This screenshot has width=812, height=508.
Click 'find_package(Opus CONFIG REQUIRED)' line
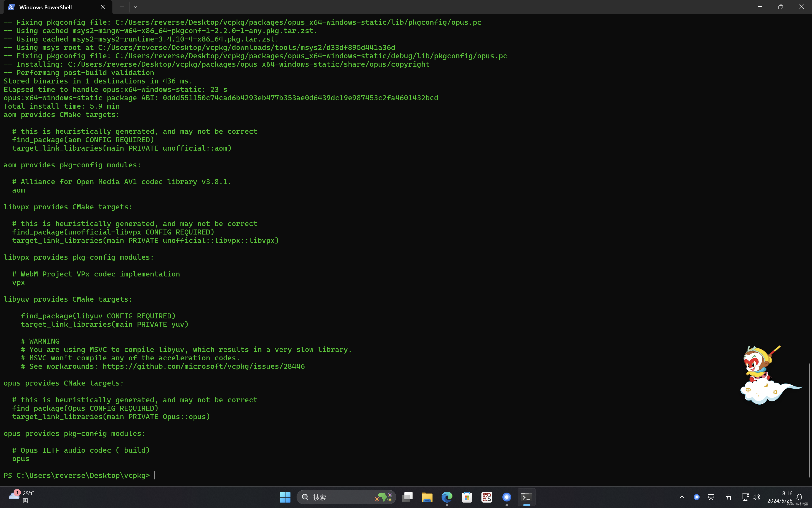[x=85, y=408]
